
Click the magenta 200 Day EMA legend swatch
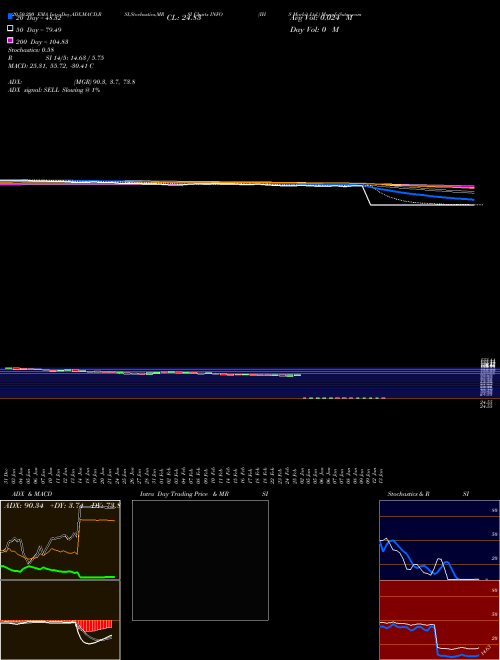point(10,40)
